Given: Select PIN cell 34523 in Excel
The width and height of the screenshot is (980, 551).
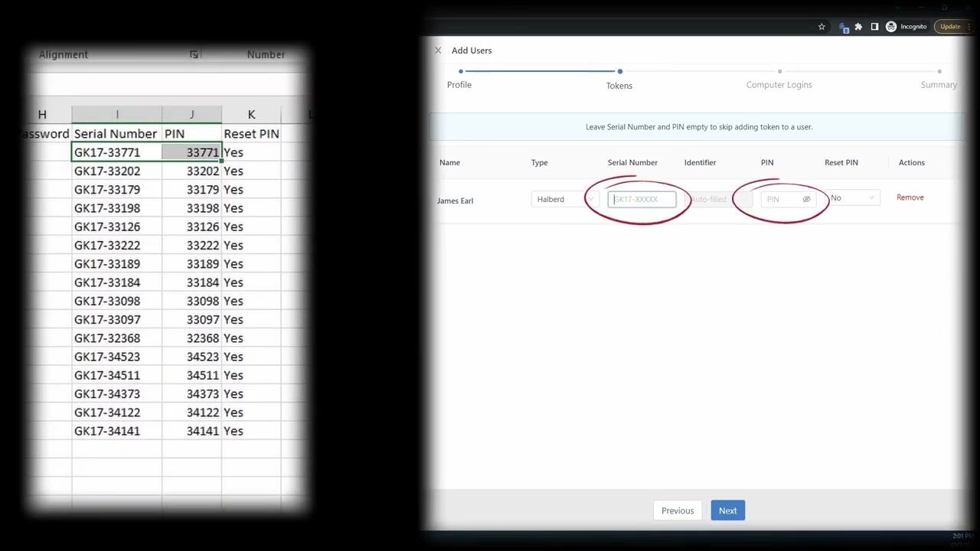Looking at the screenshot, I should tap(192, 357).
